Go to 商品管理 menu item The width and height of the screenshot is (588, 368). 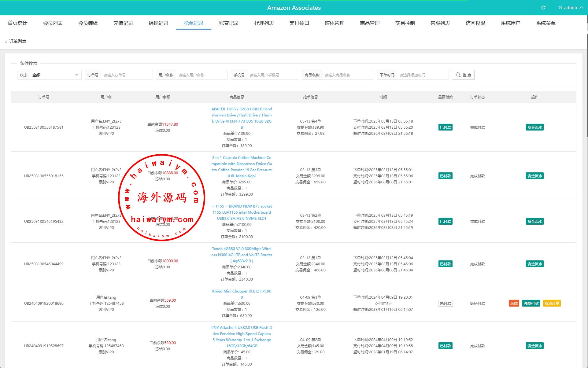pyautogui.click(x=370, y=23)
